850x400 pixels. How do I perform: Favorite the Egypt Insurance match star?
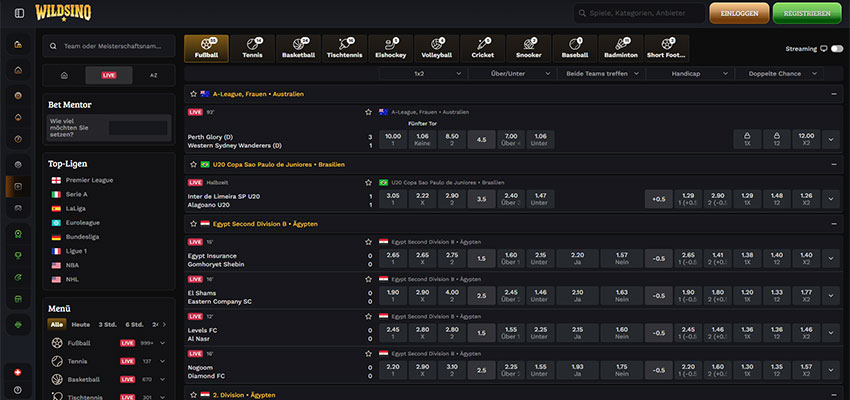coord(369,242)
